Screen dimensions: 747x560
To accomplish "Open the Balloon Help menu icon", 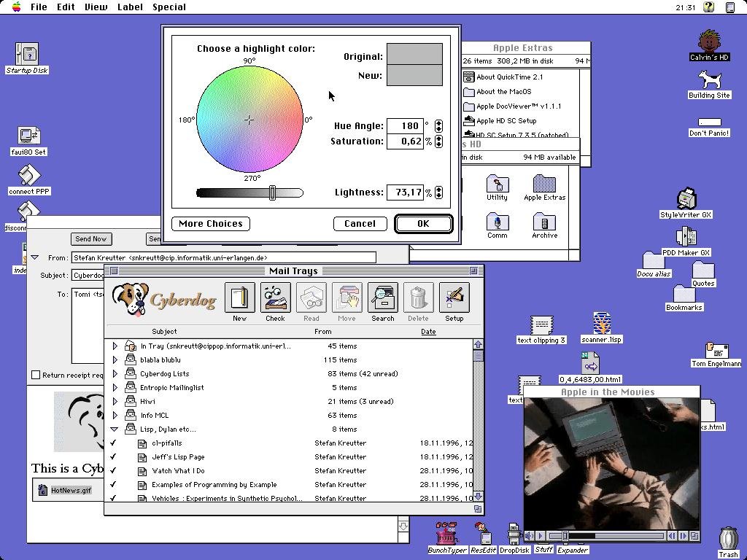I will point(709,7).
